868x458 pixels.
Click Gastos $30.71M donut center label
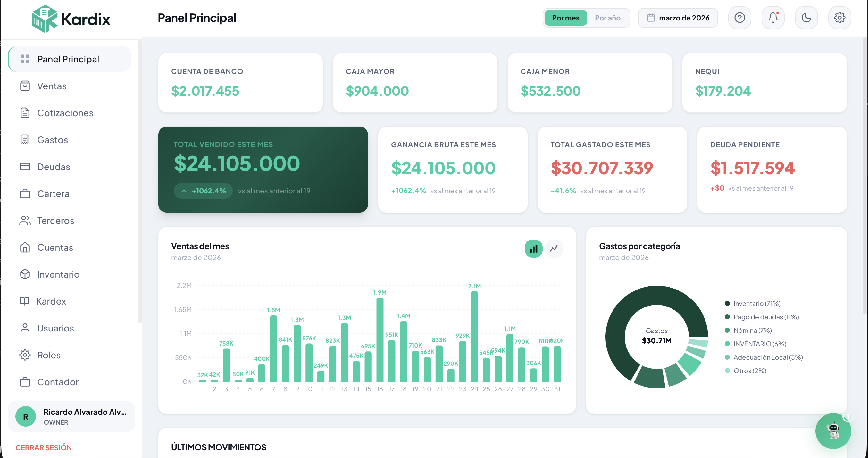(x=656, y=336)
